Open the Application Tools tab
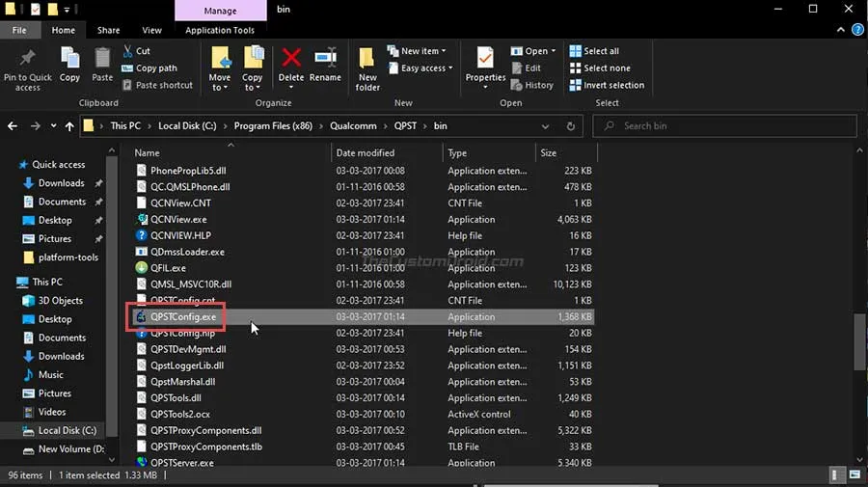 coord(220,30)
